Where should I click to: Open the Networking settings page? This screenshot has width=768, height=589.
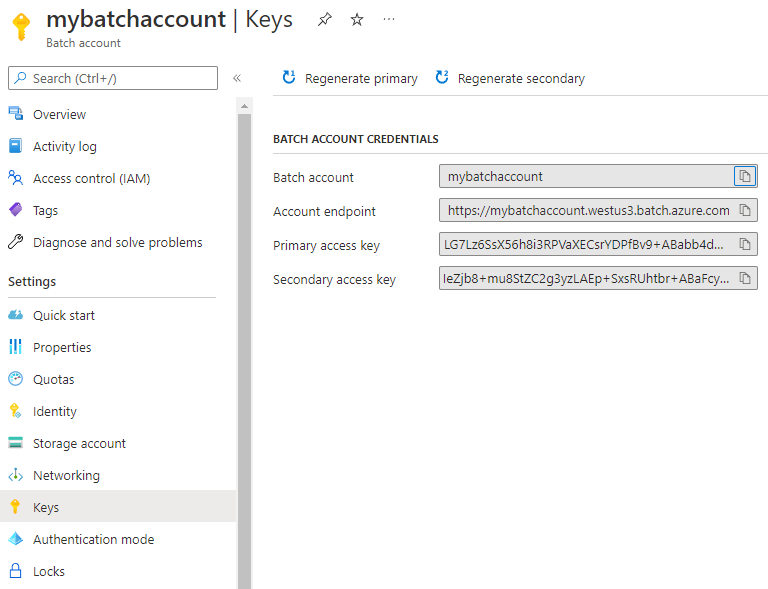66,475
